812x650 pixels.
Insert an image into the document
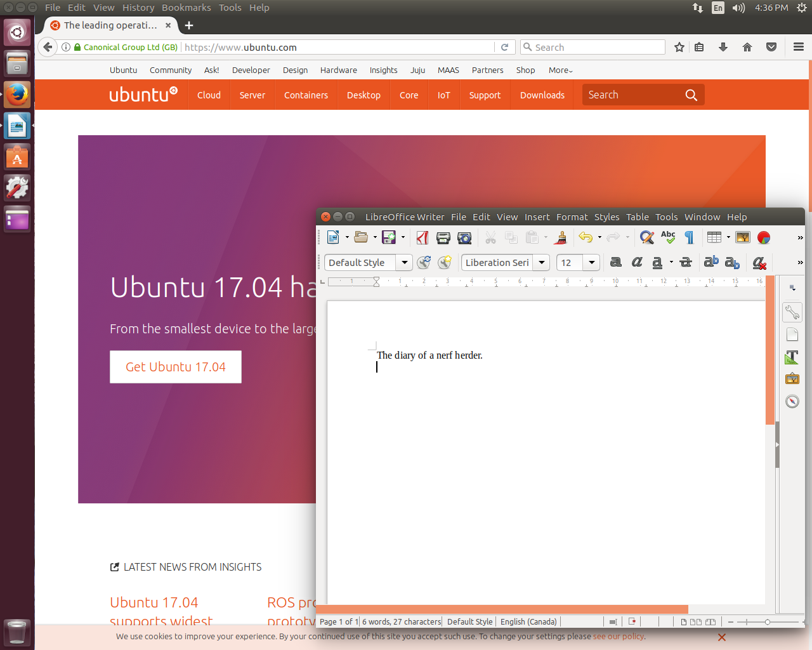743,237
